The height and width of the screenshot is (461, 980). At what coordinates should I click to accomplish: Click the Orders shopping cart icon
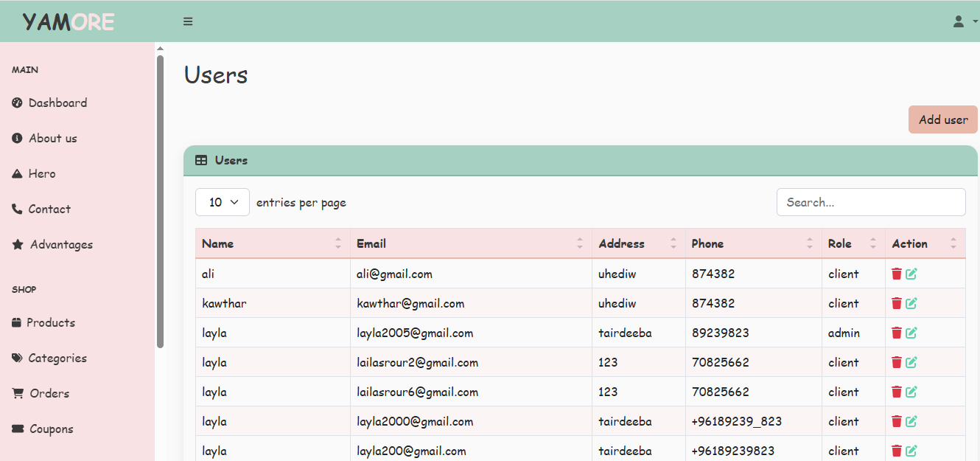[18, 393]
